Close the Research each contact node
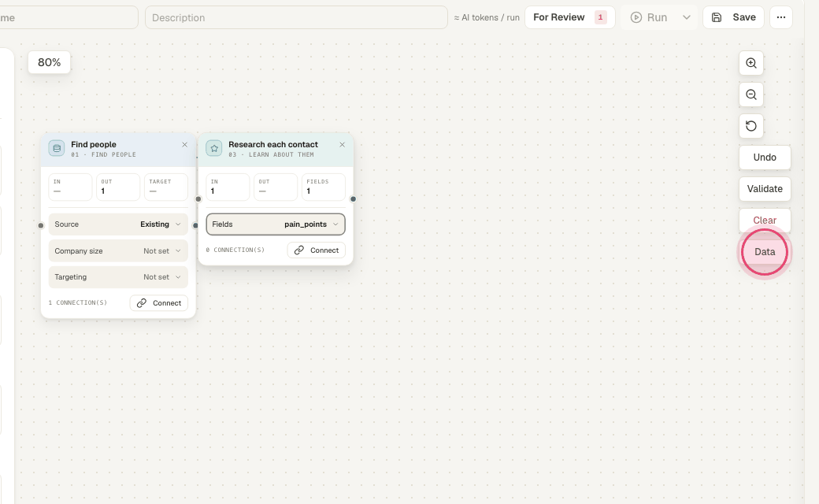The height and width of the screenshot is (504, 819). pyautogui.click(x=342, y=145)
